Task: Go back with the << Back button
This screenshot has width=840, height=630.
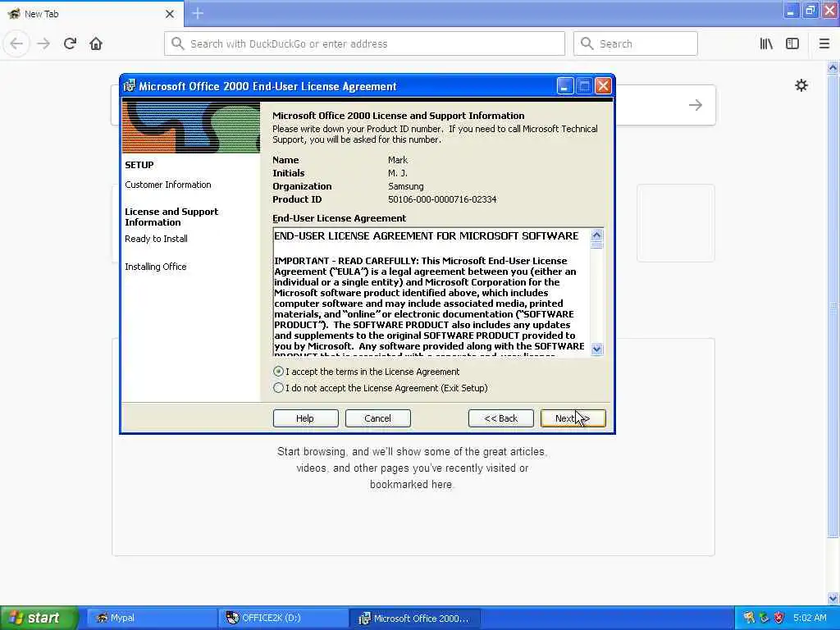Action: 501,418
